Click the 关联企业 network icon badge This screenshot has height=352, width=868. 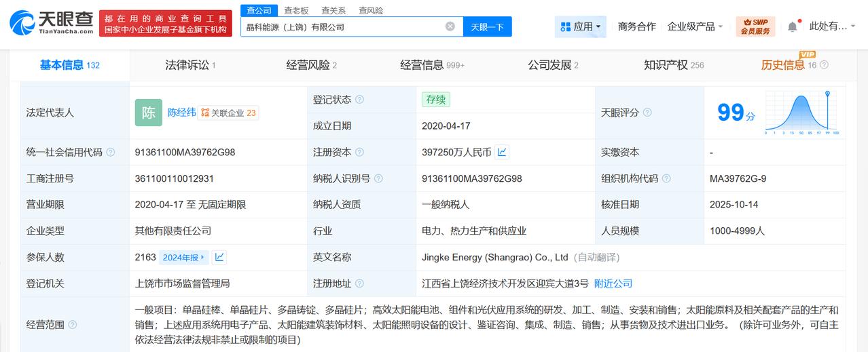pos(228,113)
